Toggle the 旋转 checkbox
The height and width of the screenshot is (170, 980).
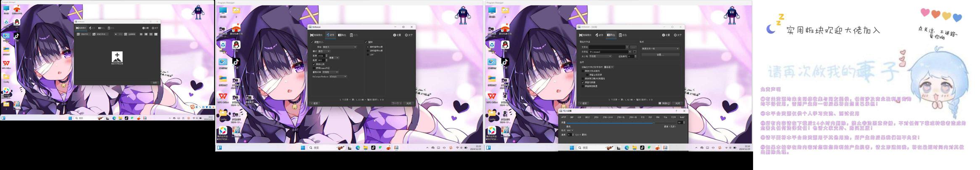366,42
